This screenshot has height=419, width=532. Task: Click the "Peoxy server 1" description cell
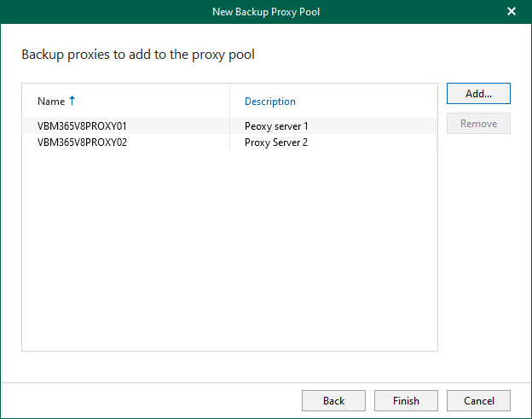(275, 125)
